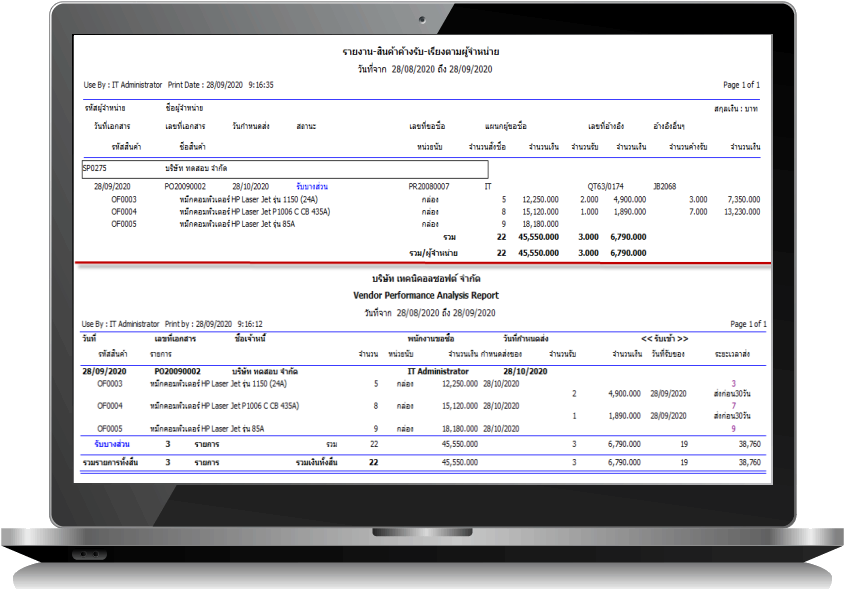This screenshot has width=844, height=589.
Task: Click the แผนกผู้ขอซื้อ column header
Action: [x=505, y=126]
